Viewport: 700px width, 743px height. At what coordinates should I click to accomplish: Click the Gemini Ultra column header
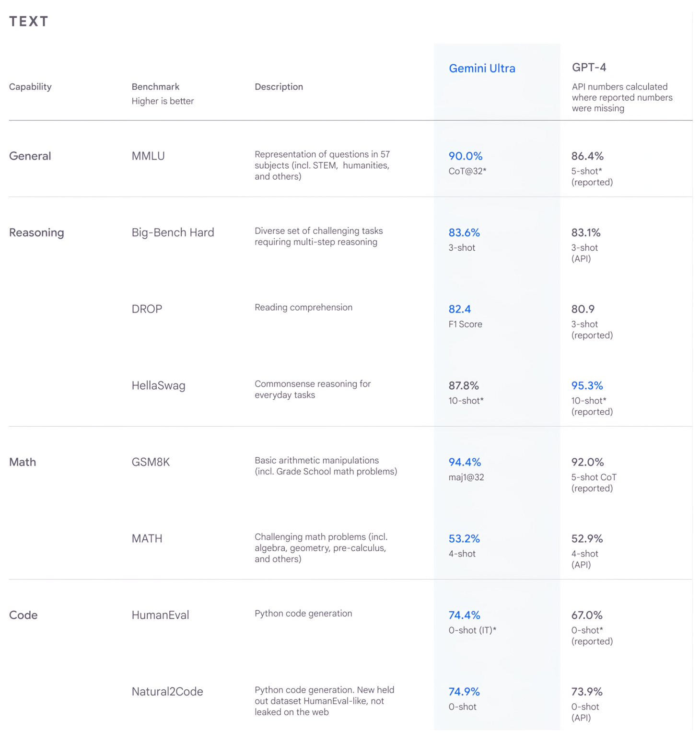[x=482, y=69]
